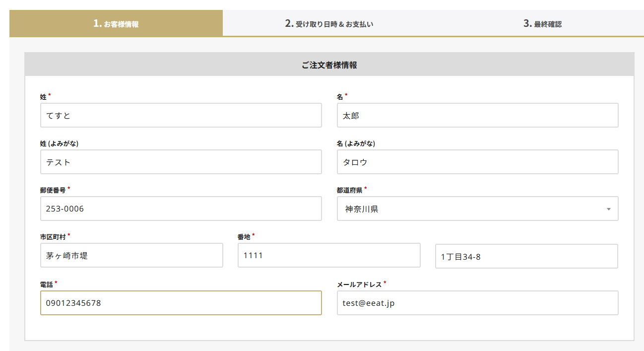Viewport: 644px width, 351px height.
Task: Click the arrow icon of the prefecture selector
Action: point(608,209)
